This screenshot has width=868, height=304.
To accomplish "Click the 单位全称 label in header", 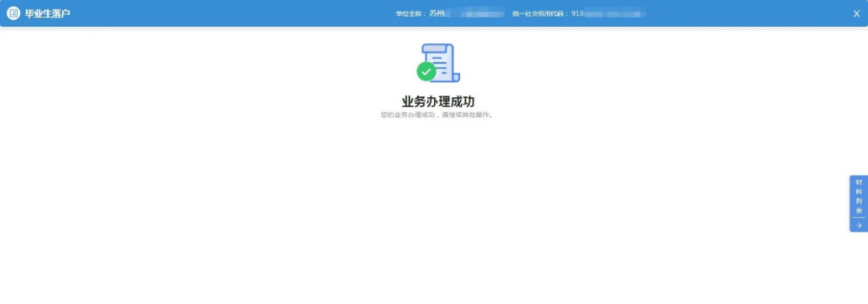I will coord(411,14).
